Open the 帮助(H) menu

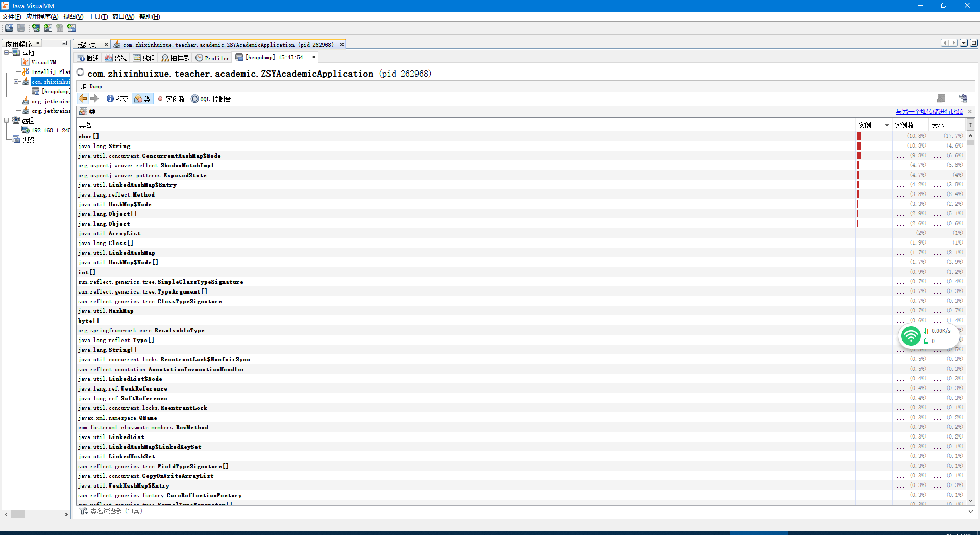click(150, 17)
